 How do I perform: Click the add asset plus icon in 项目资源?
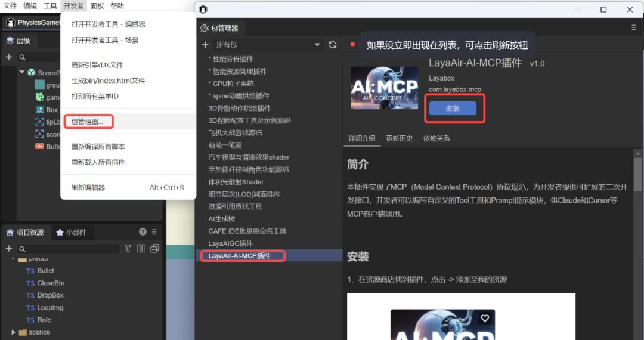[8, 248]
